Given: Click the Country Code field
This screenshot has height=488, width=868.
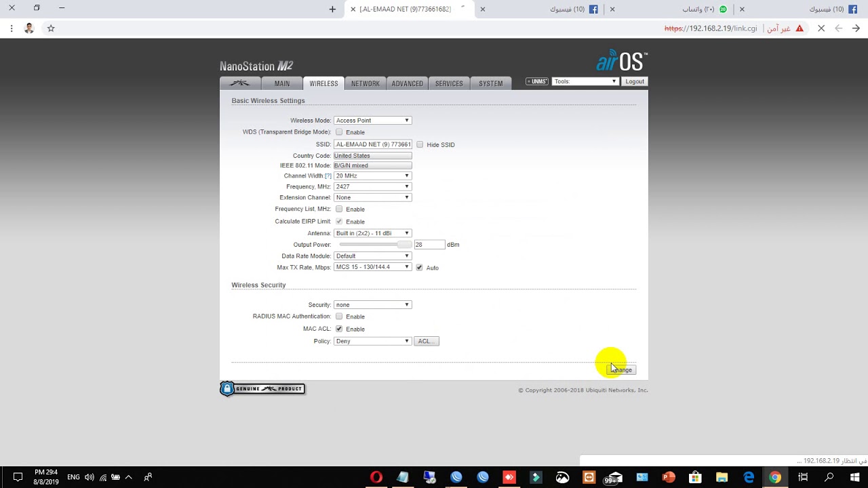Looking at the screenshot, I should tap(372, 156).
